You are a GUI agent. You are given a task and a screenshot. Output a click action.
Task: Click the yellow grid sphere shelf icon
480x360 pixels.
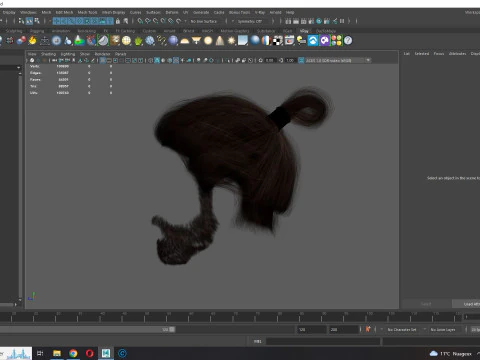pos(126,41)
